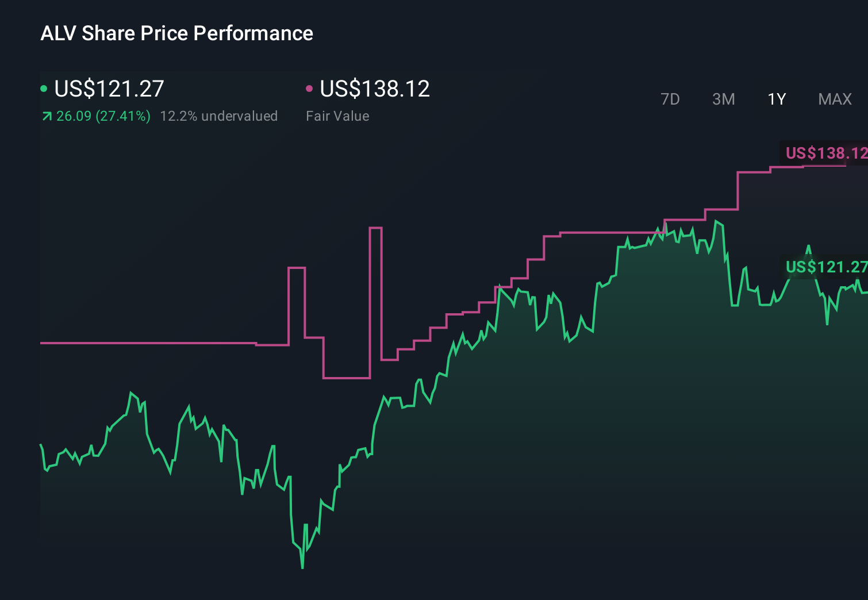The width and height of the screenshot is (868, 600).
Task: Switch to the 7D time range
Action: (670, 99)
